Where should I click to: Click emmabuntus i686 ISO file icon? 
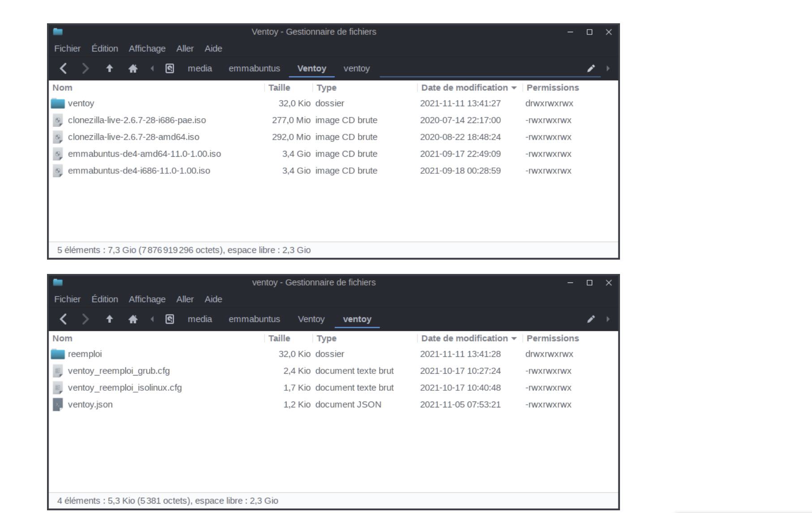coord(58,171)
